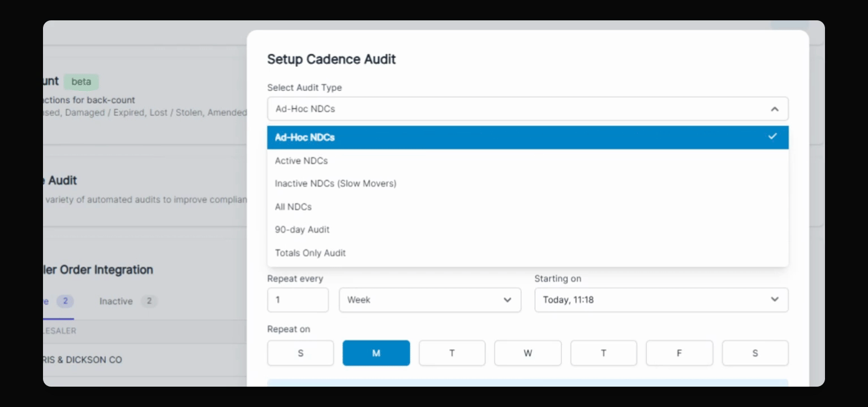This screenshot has height=407, width=868.
Task: Click the beta badge label
Action: pyautogui.click(x=81, y=81)
